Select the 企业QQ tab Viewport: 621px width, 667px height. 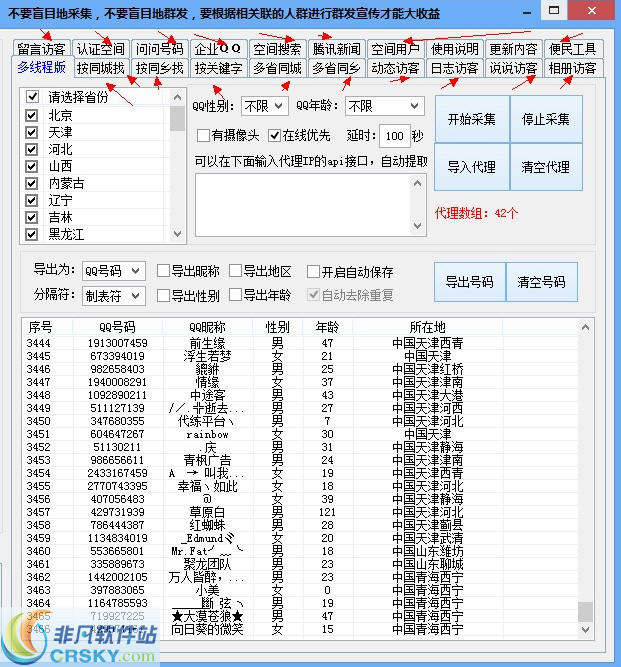[x=218, y=49]
